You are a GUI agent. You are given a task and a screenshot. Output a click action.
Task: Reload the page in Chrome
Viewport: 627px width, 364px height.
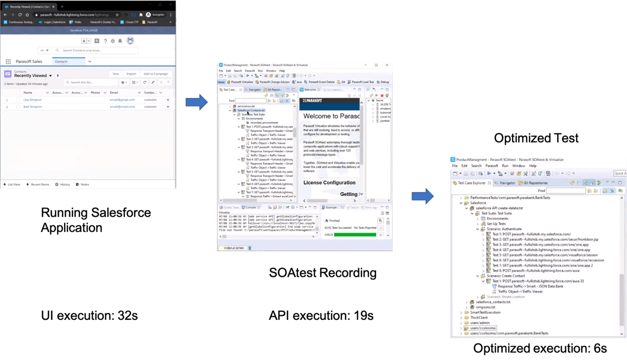pyautogui.click(x=20, y=14)
